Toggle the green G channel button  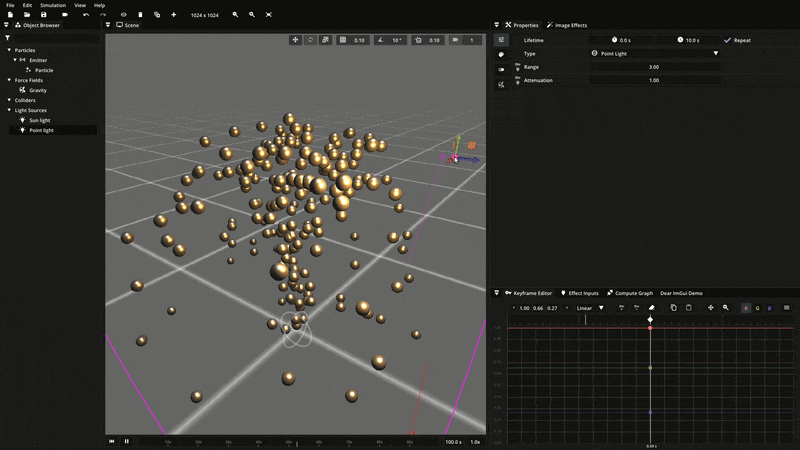[758, 308]
